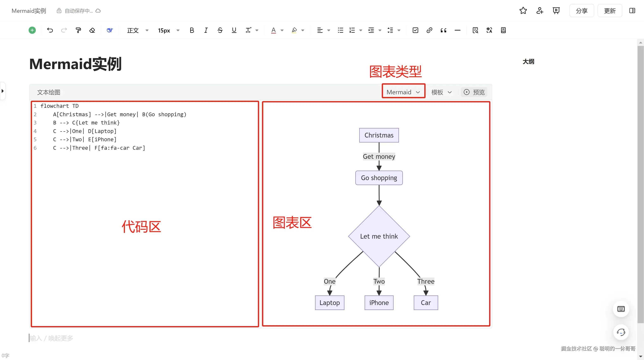Click the clear formatting eraser icon
The height and width of the screenshot is (360, 644).
(x=92, y=30)
